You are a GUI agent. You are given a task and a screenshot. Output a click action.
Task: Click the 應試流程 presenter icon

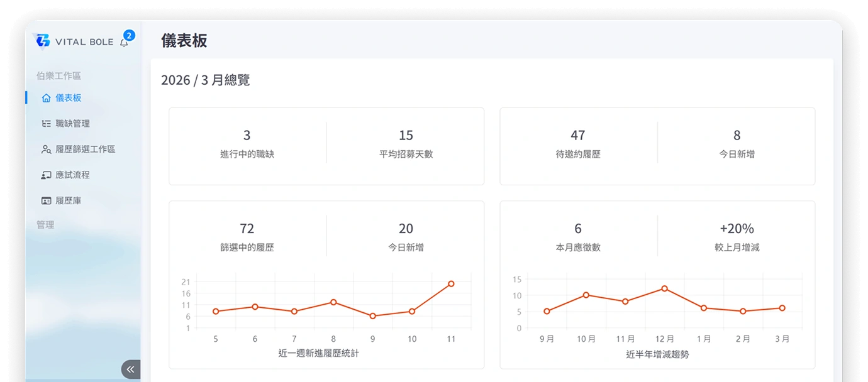(46, 175)
